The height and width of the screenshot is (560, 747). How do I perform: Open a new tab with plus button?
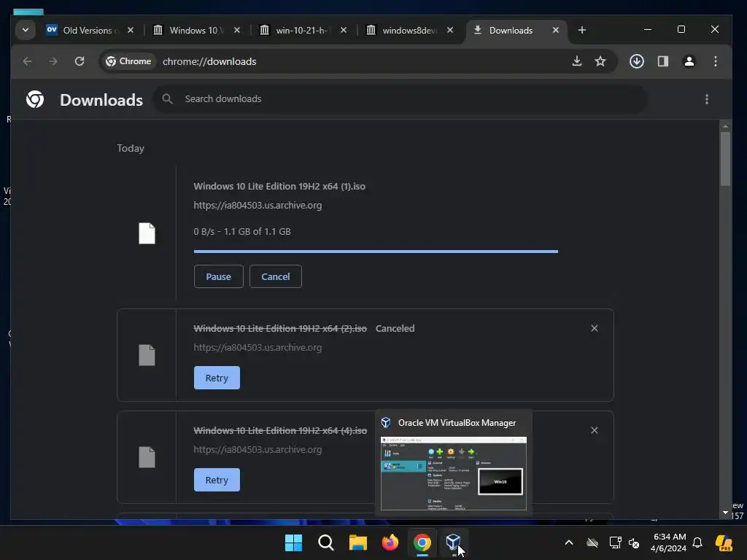(581, 30)
